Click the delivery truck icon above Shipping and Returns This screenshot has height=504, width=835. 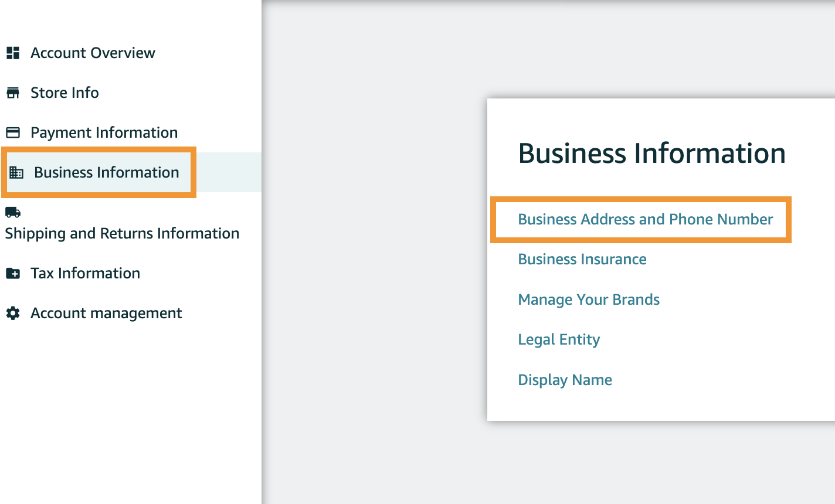click(13, 212)
